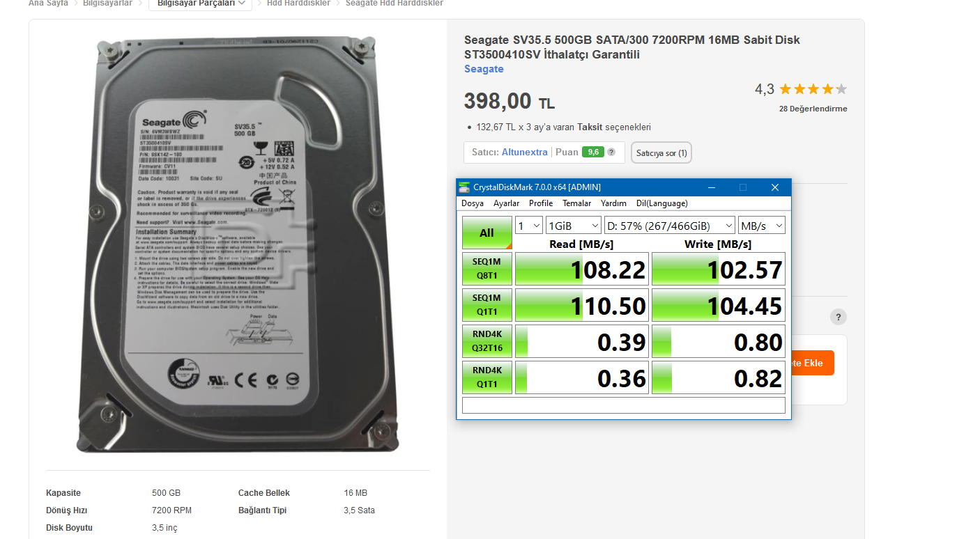This screenshot has width=980, height=539.
Task: Go to Seagate Hdd Harddiskler breadcrumb link
Action: tap(395, 3)
